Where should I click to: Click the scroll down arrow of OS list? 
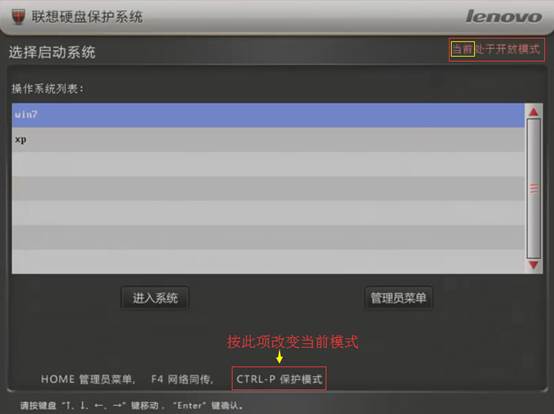[534, 265]
